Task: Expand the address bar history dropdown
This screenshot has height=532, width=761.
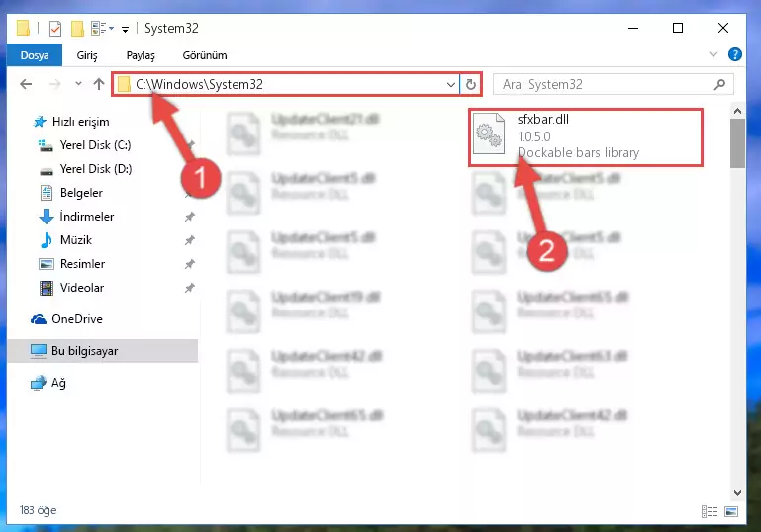Action: click(451, 85)
